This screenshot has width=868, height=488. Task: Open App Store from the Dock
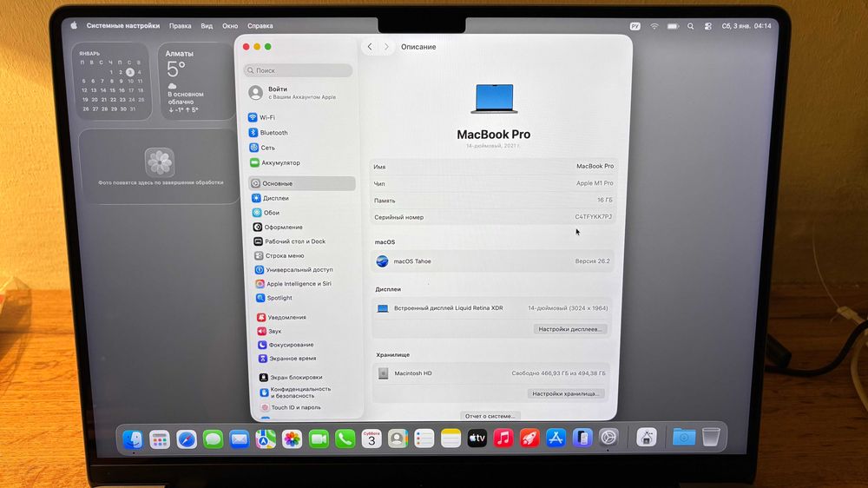click(x=556, y=439)
